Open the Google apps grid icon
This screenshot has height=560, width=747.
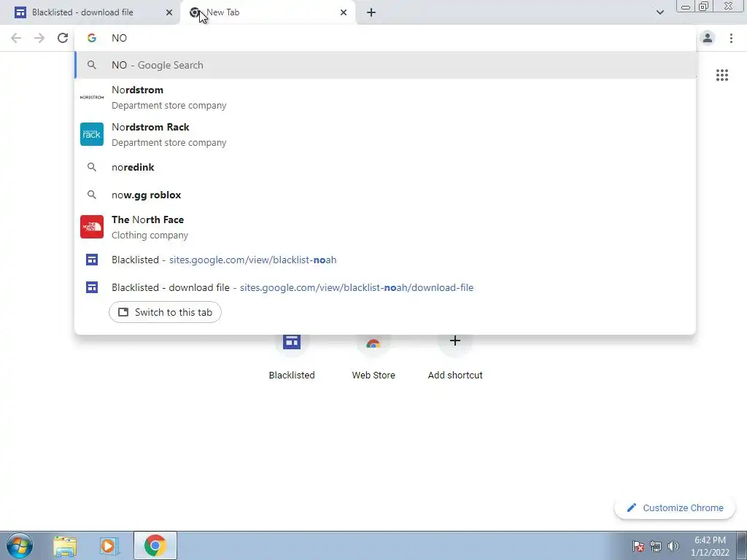click(722, 75)
